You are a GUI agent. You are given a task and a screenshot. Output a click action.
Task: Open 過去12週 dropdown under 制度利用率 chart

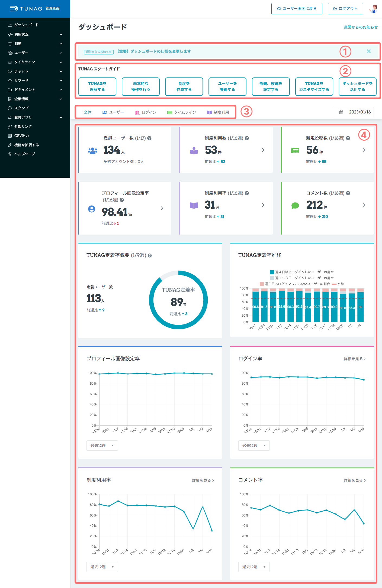point(102,567)
